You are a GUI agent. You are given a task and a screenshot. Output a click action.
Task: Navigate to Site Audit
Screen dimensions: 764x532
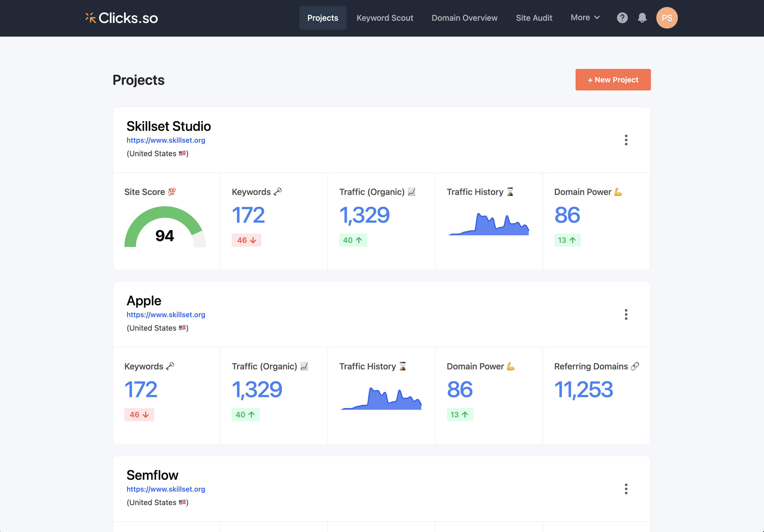point(534,18)
